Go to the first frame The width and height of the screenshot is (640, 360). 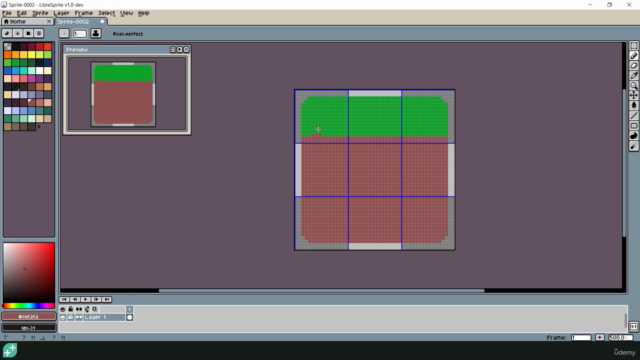(64, 300)
